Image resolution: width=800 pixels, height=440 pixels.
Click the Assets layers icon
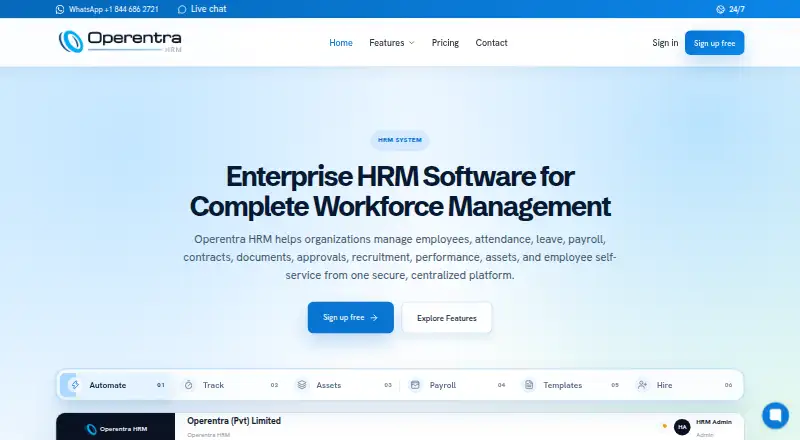[x=302, y=385]
